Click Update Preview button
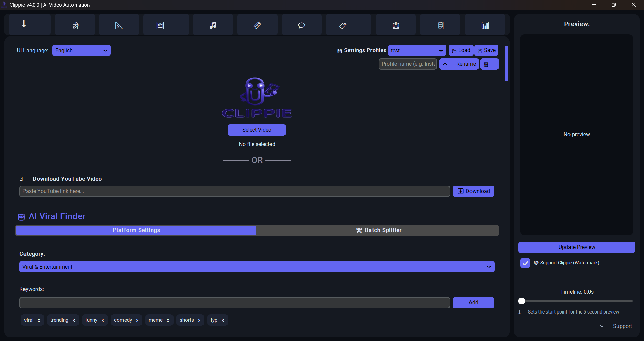Image resolution: width=644 pixels, height=341 pixels. tap(577, 247)
